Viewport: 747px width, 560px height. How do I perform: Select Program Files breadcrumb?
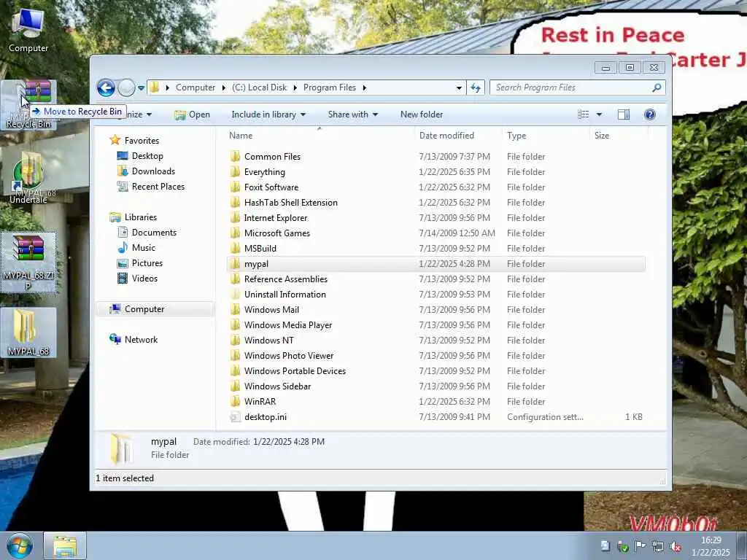(330, 87)
